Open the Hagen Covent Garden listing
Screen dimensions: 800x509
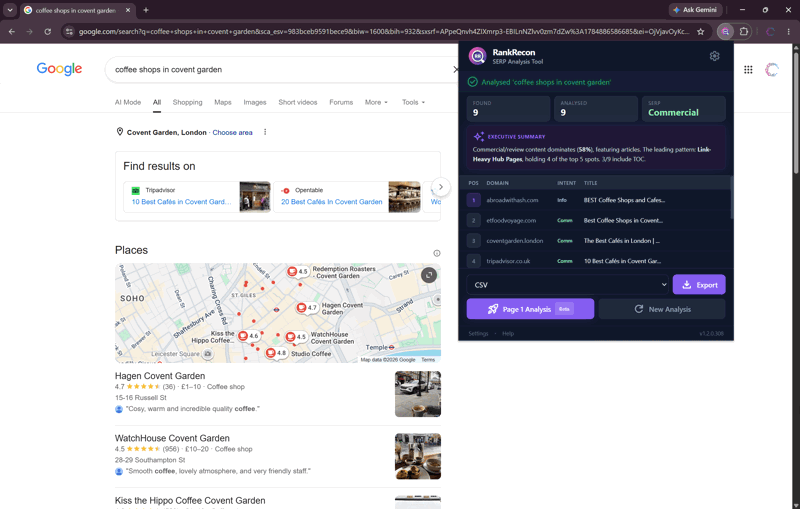pos(160,376)
